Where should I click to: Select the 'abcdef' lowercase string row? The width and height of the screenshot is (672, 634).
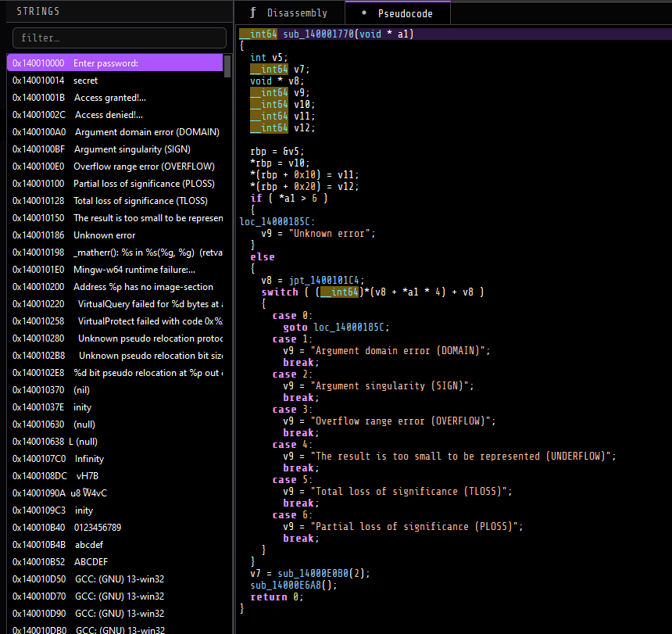tap(115, 544)
